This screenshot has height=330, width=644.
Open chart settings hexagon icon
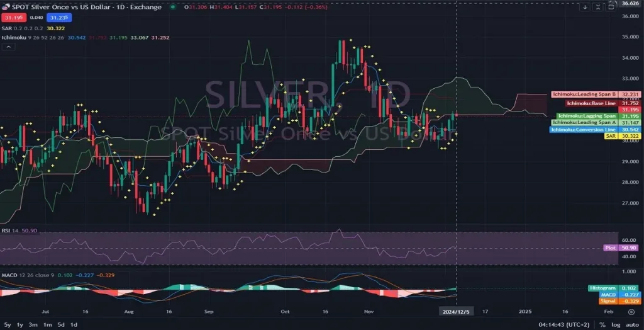pyautogui.click(x=631, y=312)
